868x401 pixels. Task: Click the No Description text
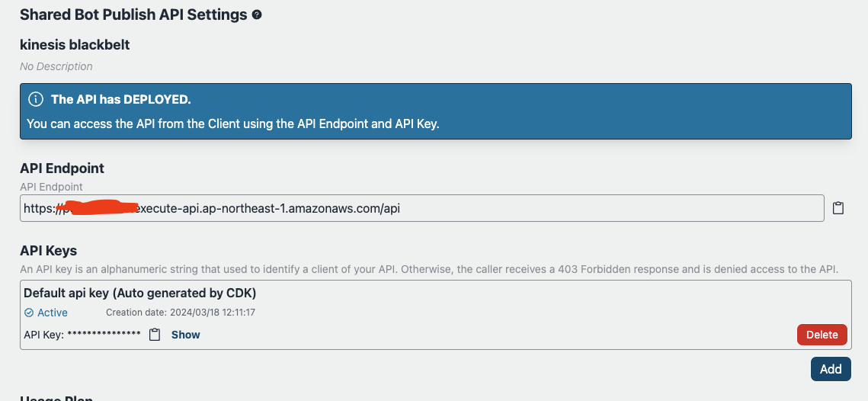(x=56, y=66)
